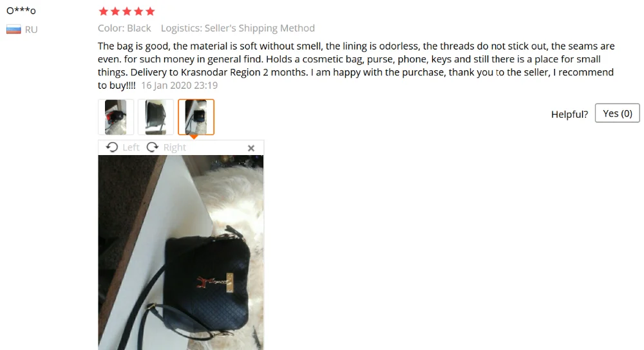Click the review date 16 Jan 2020
This screenshot has height=350, width=644.
(x=180, y=86)
